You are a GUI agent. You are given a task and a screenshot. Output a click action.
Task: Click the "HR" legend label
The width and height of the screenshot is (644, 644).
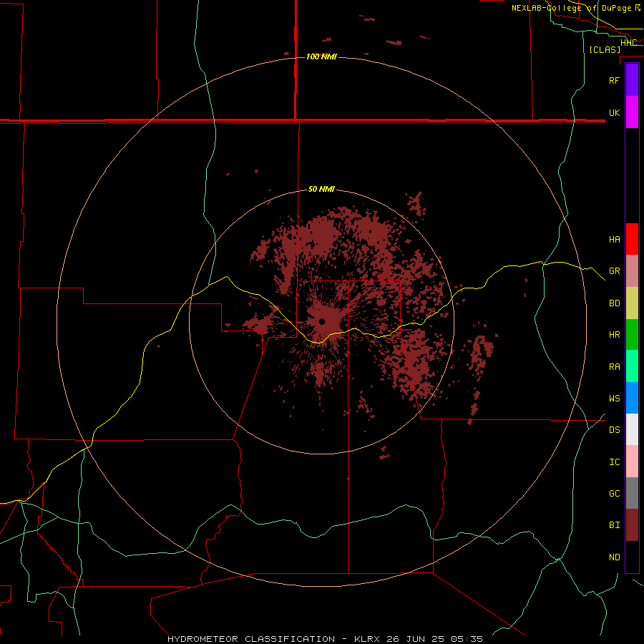point(615,335)
